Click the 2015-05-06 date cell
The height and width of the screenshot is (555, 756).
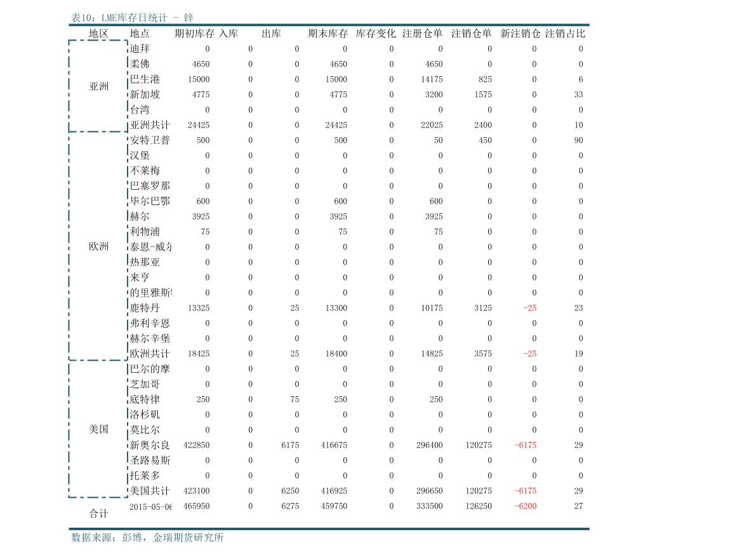pyautogui.click(x=150, y=506)
